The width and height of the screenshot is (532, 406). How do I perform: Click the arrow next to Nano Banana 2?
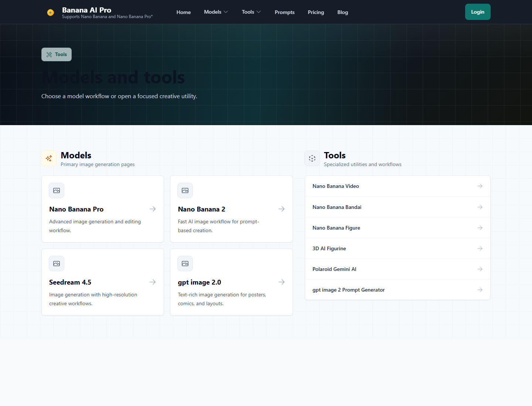point(282,209)
